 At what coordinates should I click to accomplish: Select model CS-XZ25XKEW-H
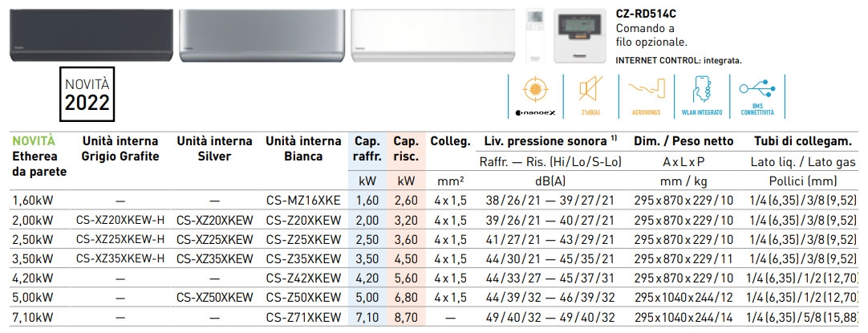click(120, 239)
